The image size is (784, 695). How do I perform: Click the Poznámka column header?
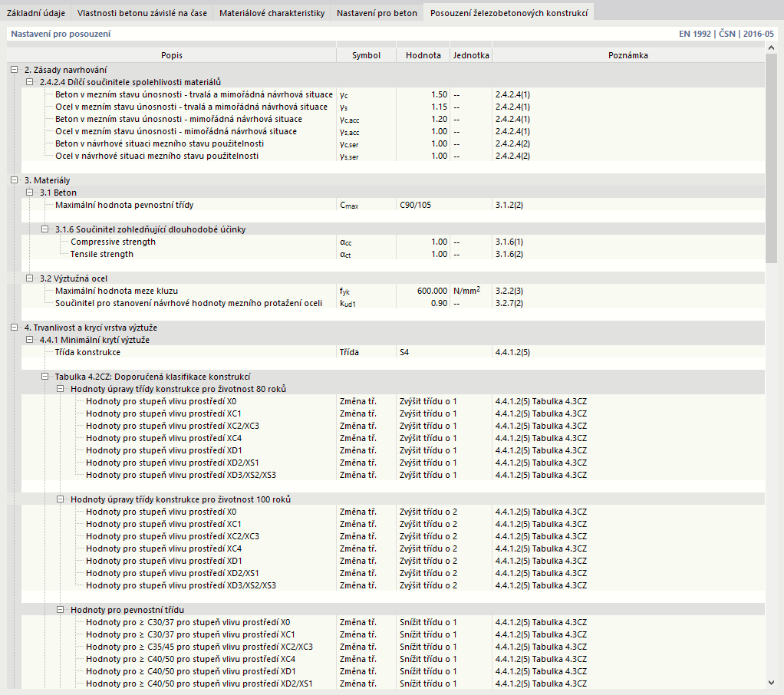(628, 55)
